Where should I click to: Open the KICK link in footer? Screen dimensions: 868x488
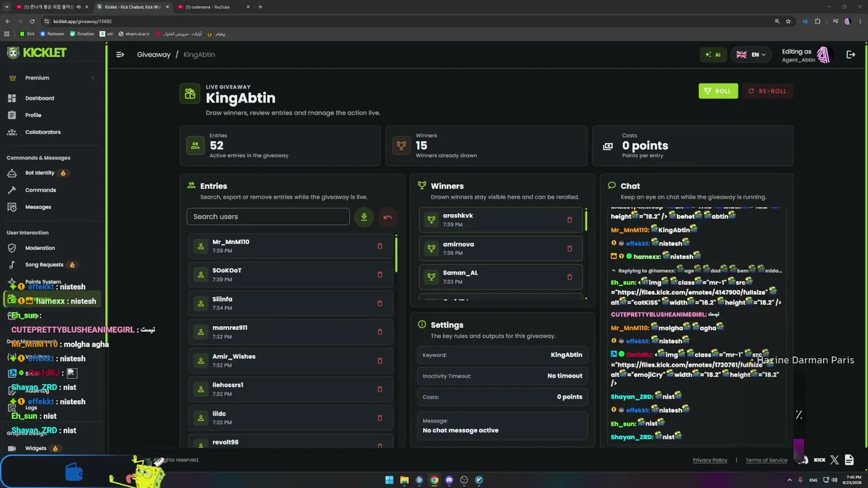pyautogui.click(x=819, y=460)
